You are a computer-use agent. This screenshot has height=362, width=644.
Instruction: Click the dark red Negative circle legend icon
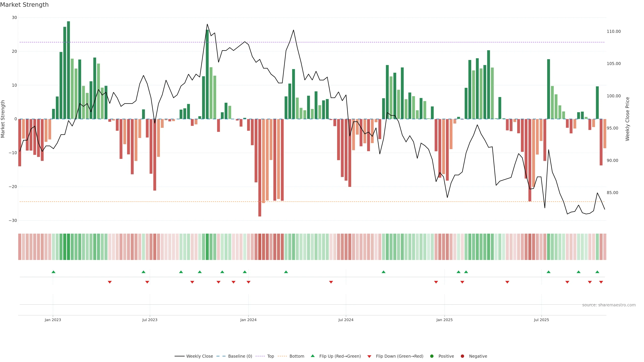[x=462, y=356]
